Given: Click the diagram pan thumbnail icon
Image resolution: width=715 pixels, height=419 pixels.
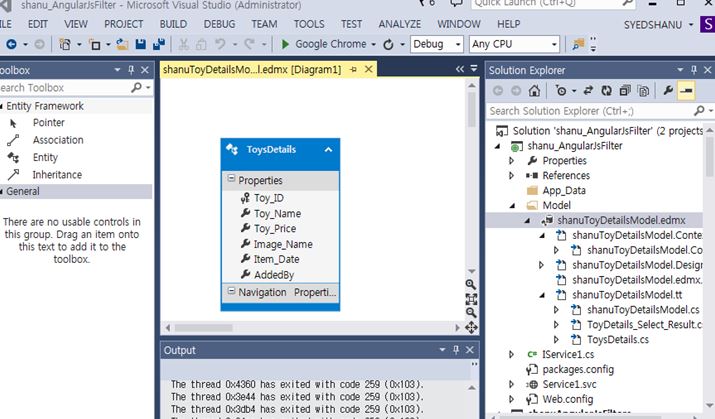Looking at the screenshot, I should 471,327.
